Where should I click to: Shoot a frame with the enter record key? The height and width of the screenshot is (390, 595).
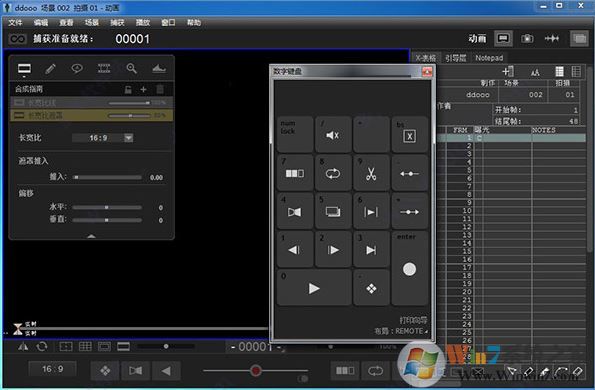coord(409,269)
